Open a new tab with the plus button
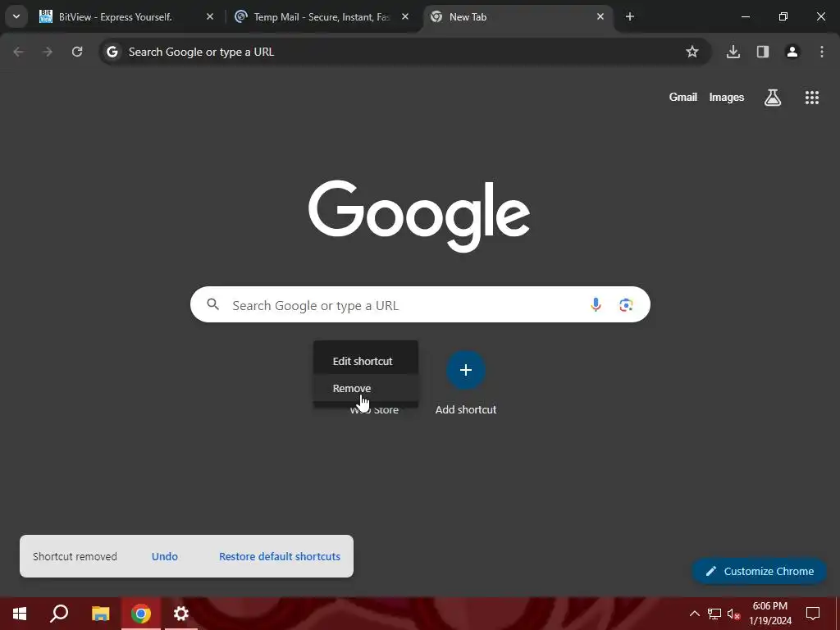The height and width of the screenshot is (630, 840). coord(630,16)
